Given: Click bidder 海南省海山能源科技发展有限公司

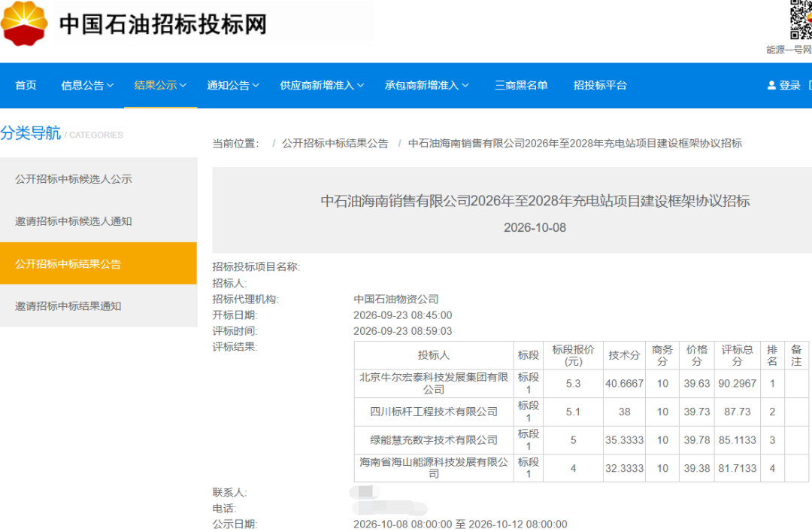Looking at the screenshot, I should point(434,468).
